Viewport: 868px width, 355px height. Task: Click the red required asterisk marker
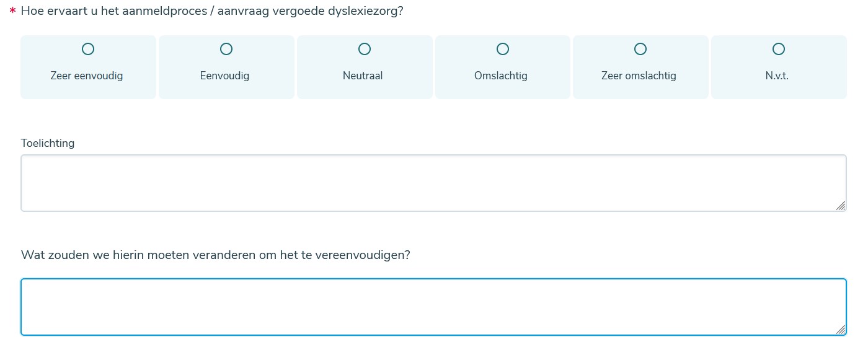(12, 12)
